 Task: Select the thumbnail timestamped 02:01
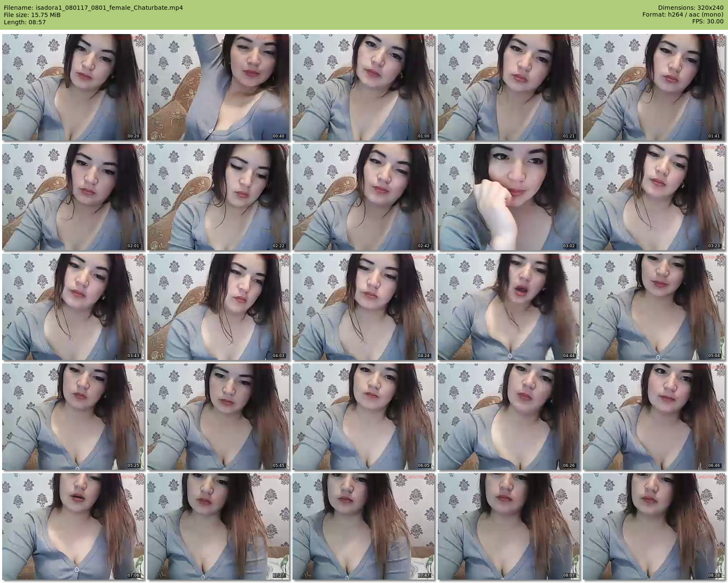coord(73,197)
